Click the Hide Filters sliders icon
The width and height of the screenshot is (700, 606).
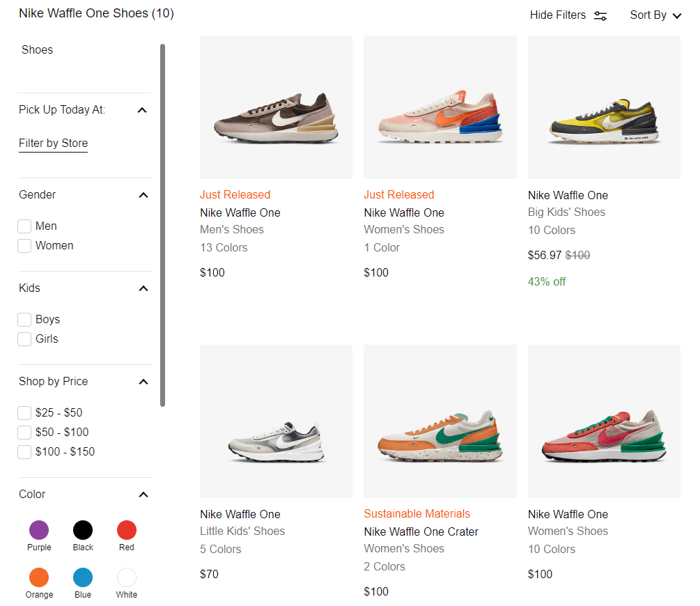(x=600, y=15)
